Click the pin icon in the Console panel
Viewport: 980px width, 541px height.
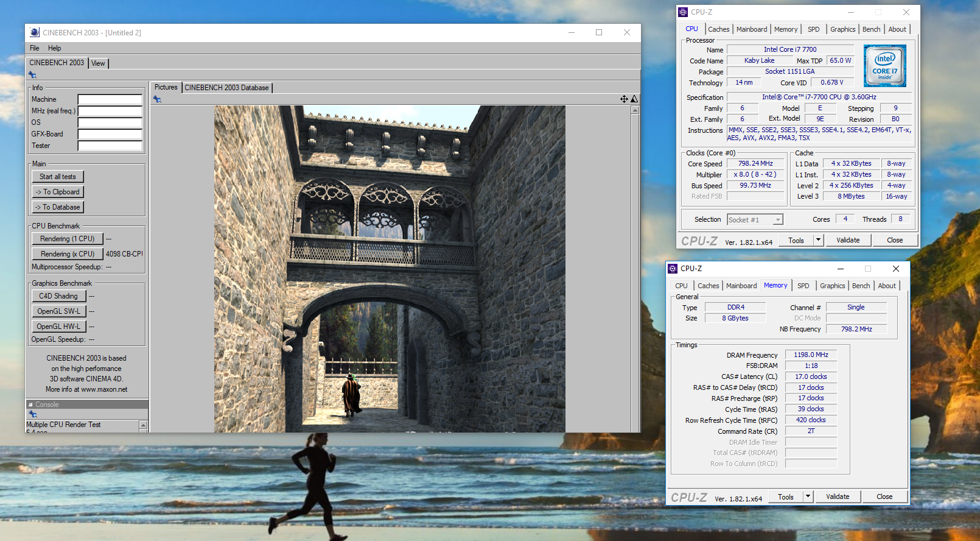[33, 414]
